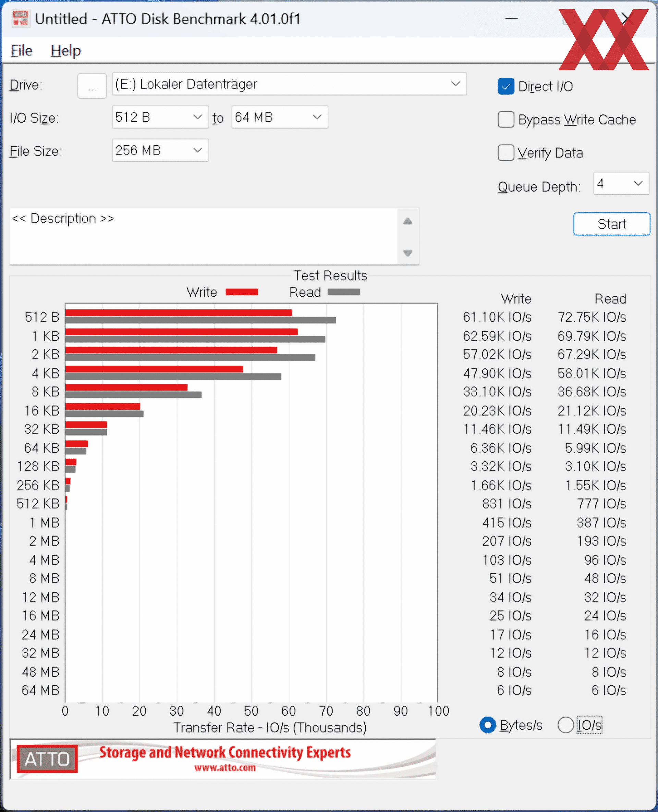Open the File menu

22,50
